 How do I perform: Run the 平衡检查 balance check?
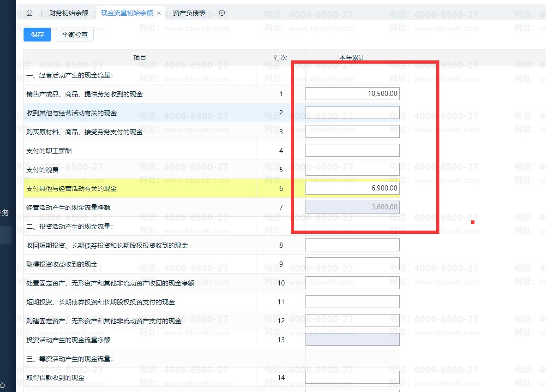point(75,35)
